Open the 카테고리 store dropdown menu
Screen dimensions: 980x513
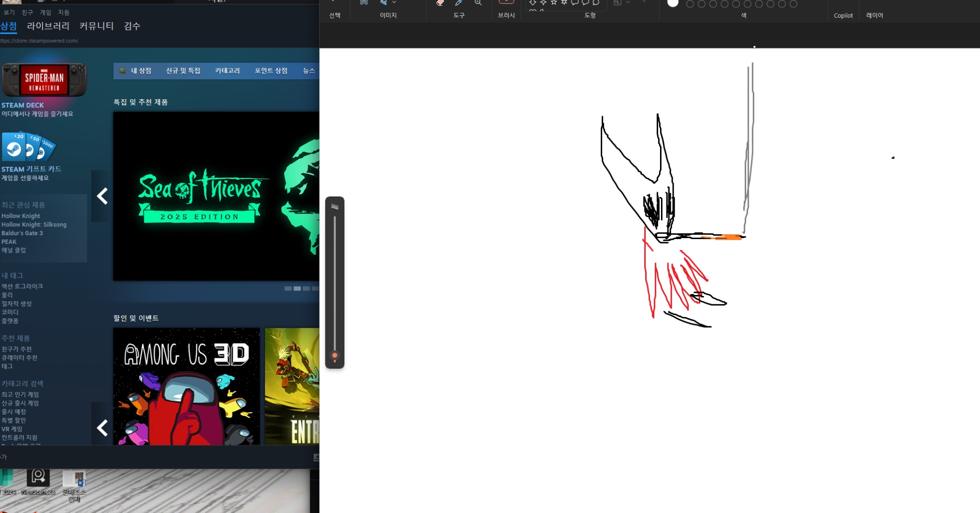[227, 71]
